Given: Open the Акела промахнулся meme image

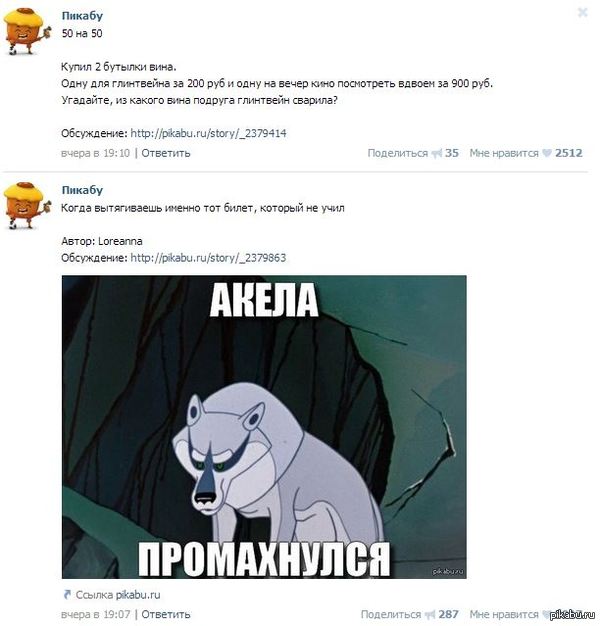Looking at the screenshot, I should point(264,427).
